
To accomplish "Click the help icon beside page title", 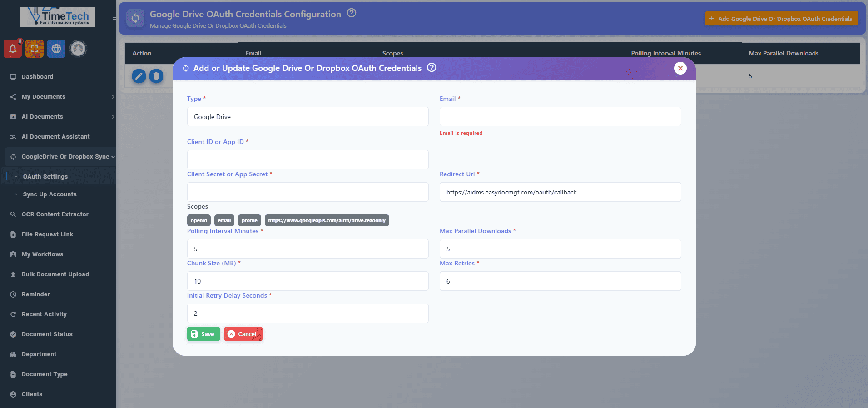I will tap(352, 13).
